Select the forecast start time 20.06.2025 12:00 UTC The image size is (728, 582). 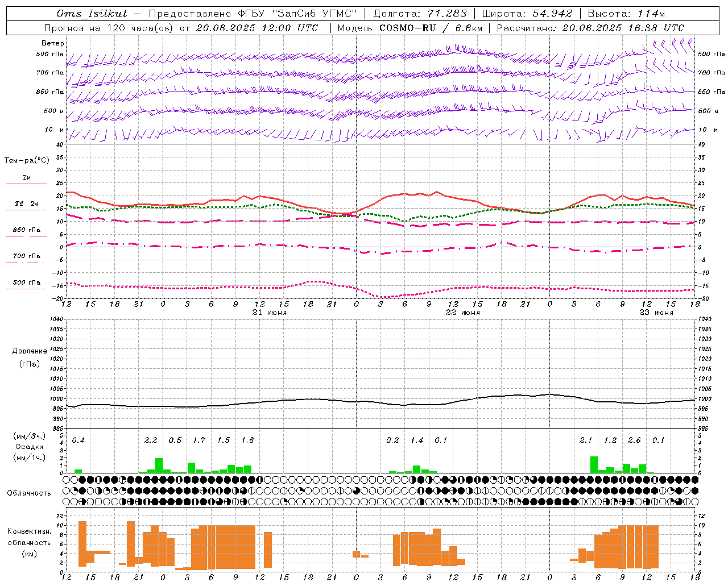(257, 28)
